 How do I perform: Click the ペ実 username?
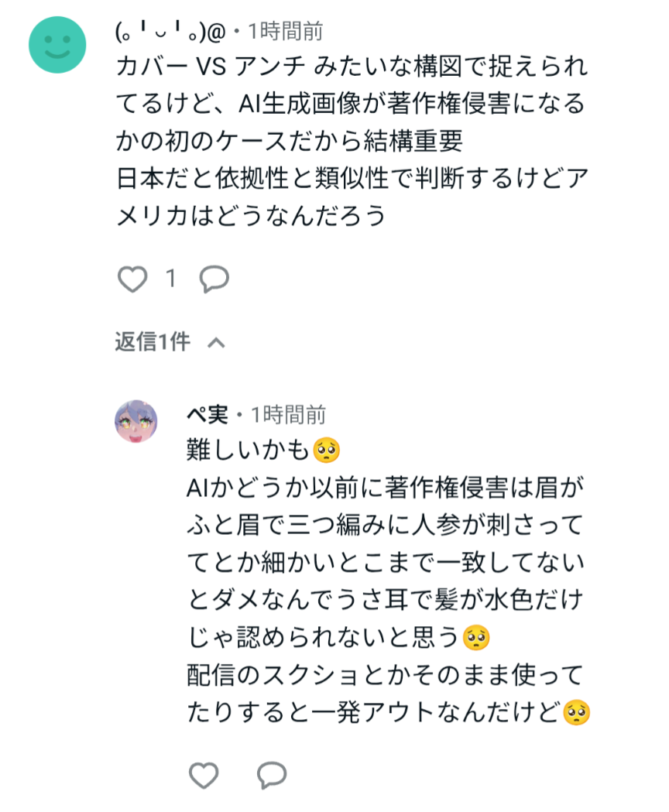click(x=208, y=415)
